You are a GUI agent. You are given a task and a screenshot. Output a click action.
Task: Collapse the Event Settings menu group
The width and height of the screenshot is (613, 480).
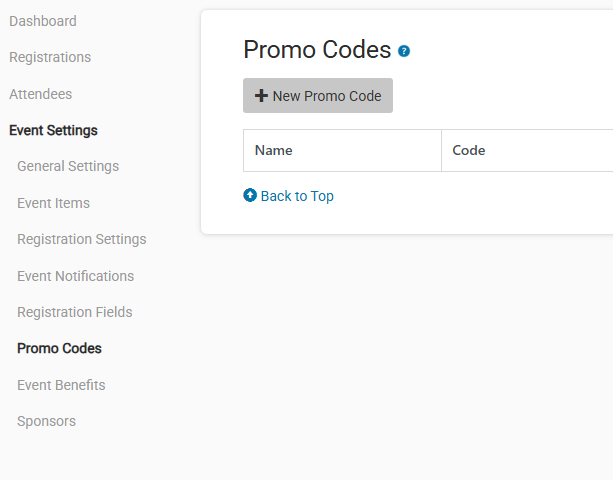tap(53, 130)
